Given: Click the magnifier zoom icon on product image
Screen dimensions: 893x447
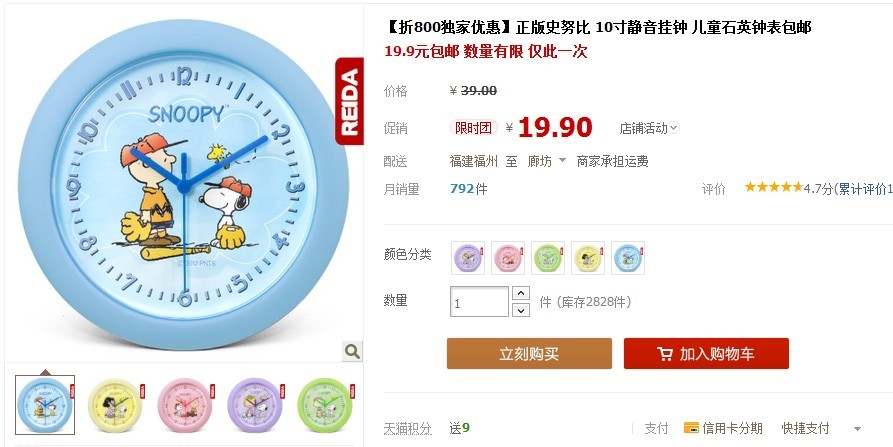Looking at the screenshot, I should [352, 351].
